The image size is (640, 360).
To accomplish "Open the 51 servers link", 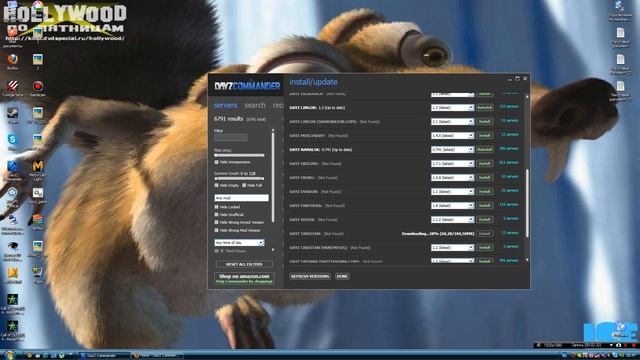I will click(x=509, y=121).
